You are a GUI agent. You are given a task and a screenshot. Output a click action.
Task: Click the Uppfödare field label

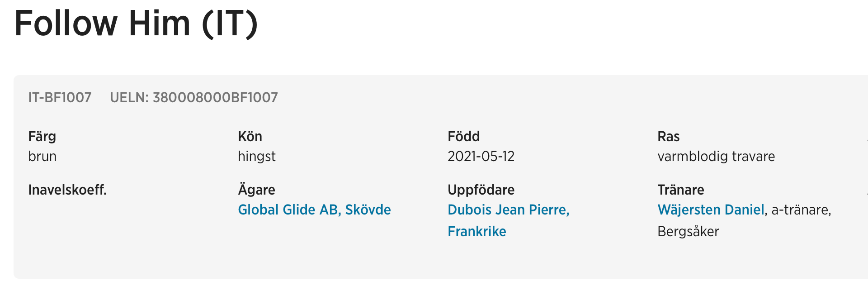tap(481, 190)
